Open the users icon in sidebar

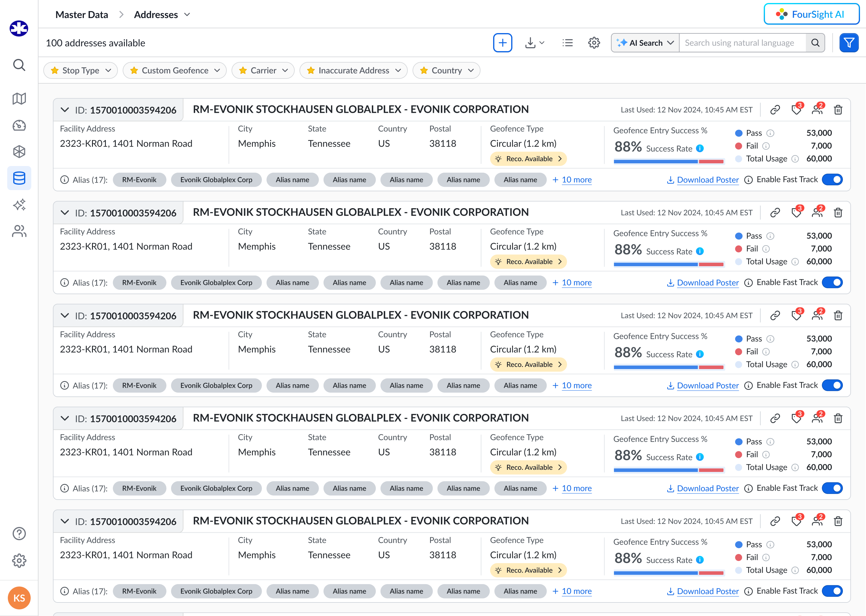19,231
